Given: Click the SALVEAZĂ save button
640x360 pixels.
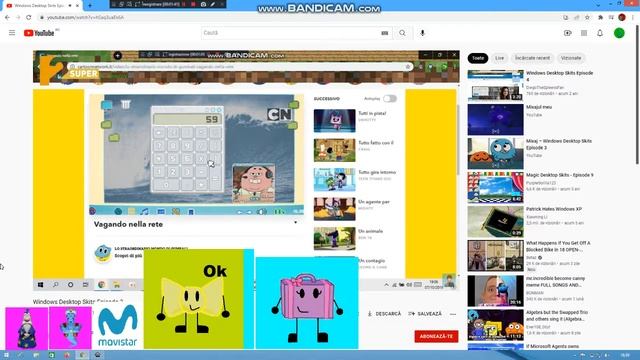Looking at the screenshot, I should pos(425,314).
